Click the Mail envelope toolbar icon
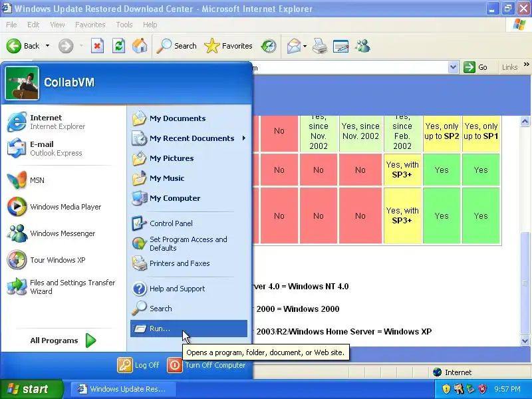 (294, 46)
